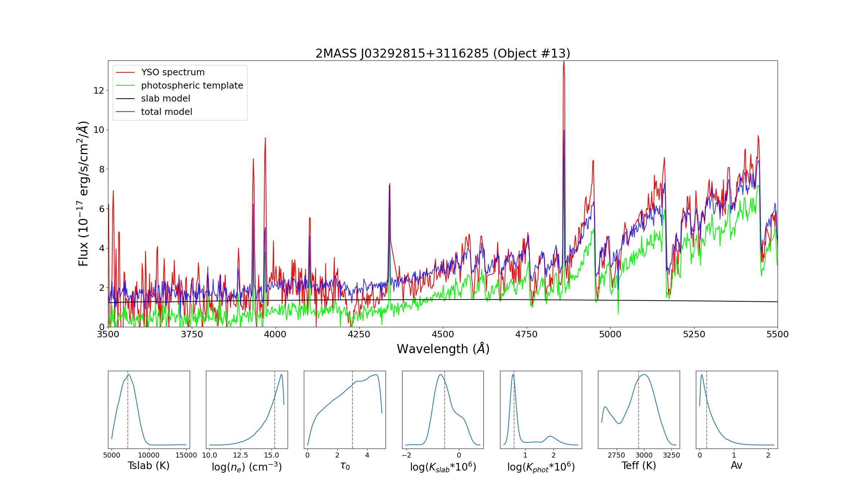Screen dimensions: 864x504
Task: Click the τ0 posterior distribution panel
Action: (345, 410)
